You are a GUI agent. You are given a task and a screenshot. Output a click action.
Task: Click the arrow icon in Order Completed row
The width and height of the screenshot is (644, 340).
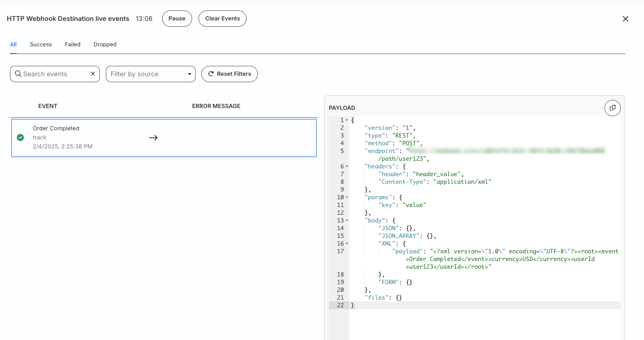click(153, 138)
